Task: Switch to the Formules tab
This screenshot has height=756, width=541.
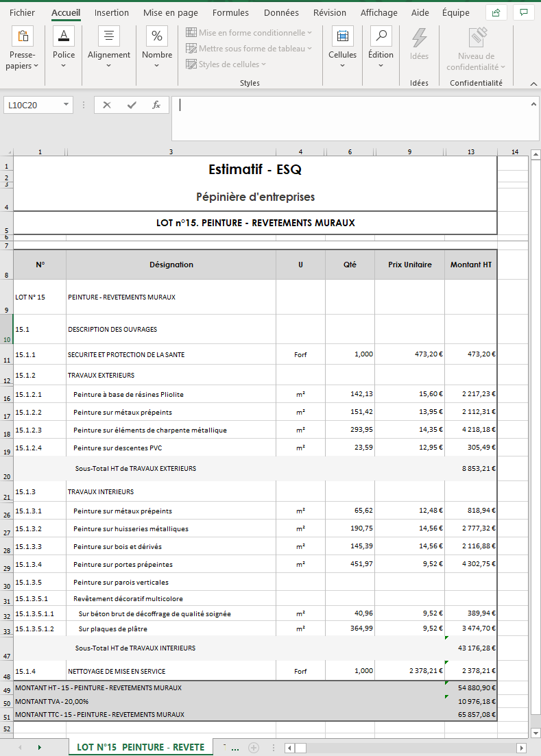Action: point(230,12)
